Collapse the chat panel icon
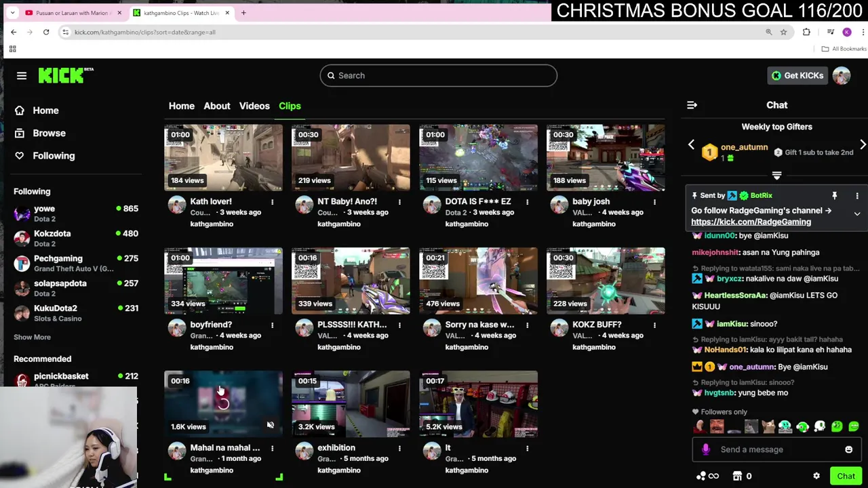 pos(692,105)
